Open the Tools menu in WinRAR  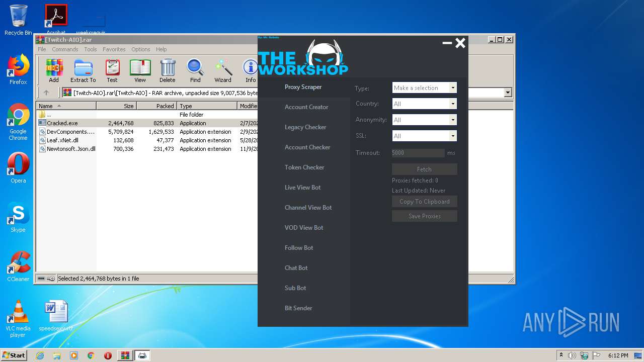pos(91,49)
